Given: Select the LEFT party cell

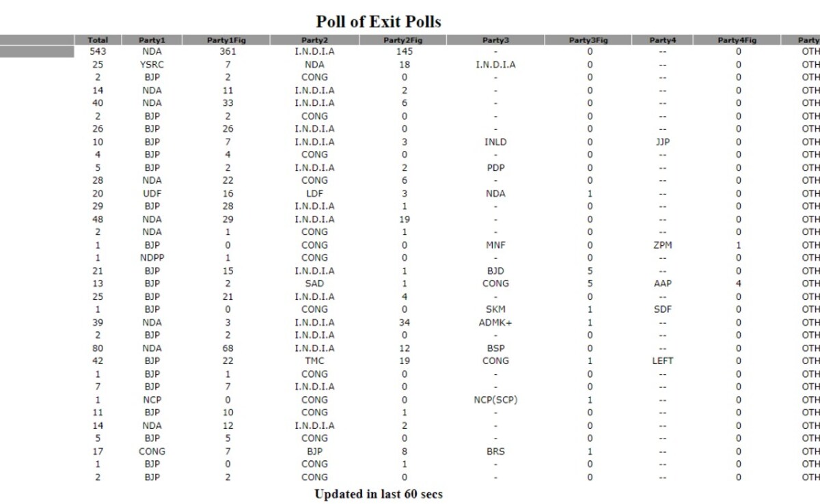Looking at the screenshot, I should tap(663, 361).
